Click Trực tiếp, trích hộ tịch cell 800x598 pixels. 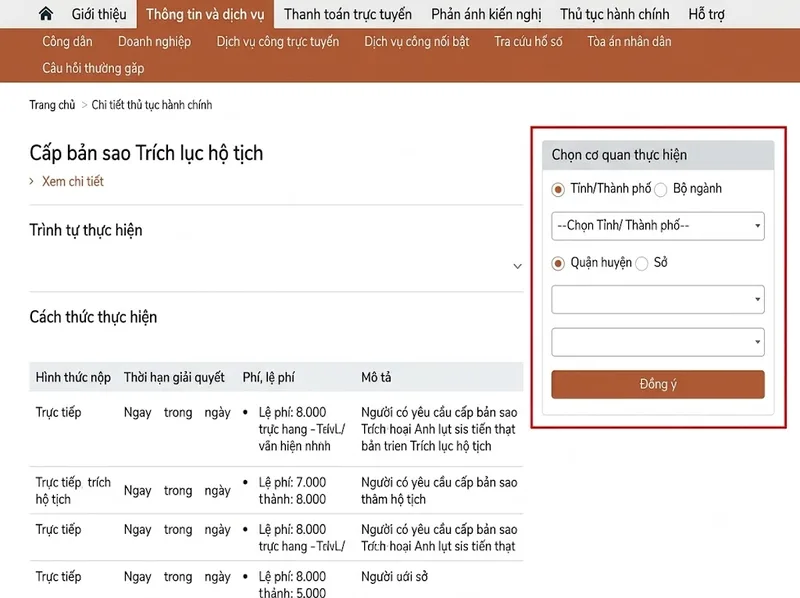[x=73, y=490]
